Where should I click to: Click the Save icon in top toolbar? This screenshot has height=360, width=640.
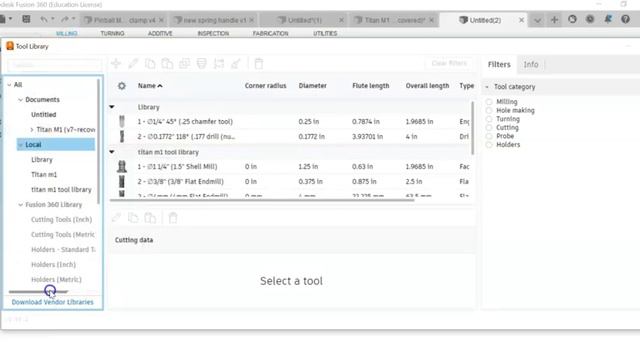point(26,19)
